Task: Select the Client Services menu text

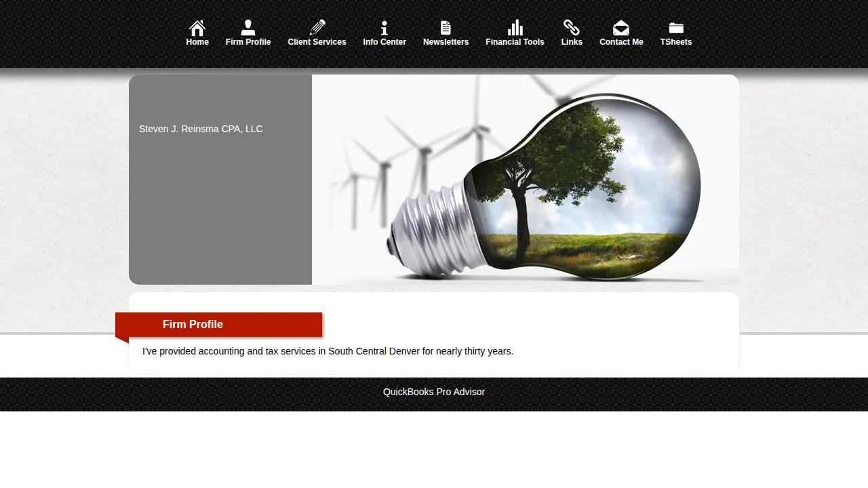Action: (x=317, y=42)
